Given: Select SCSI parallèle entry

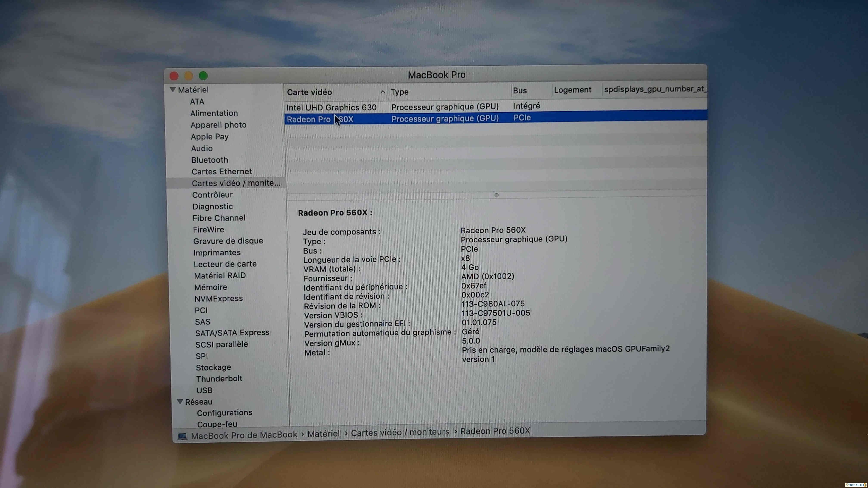Looking at the screenshot, I should tap(222, 344).
